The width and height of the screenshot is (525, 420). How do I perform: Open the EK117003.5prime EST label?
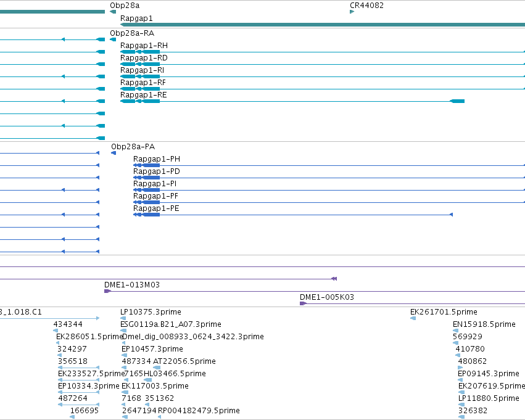coord(155,386)
